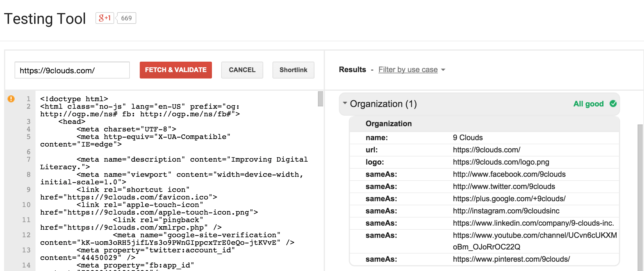Open the Filter by use case menu

[408, 69]
